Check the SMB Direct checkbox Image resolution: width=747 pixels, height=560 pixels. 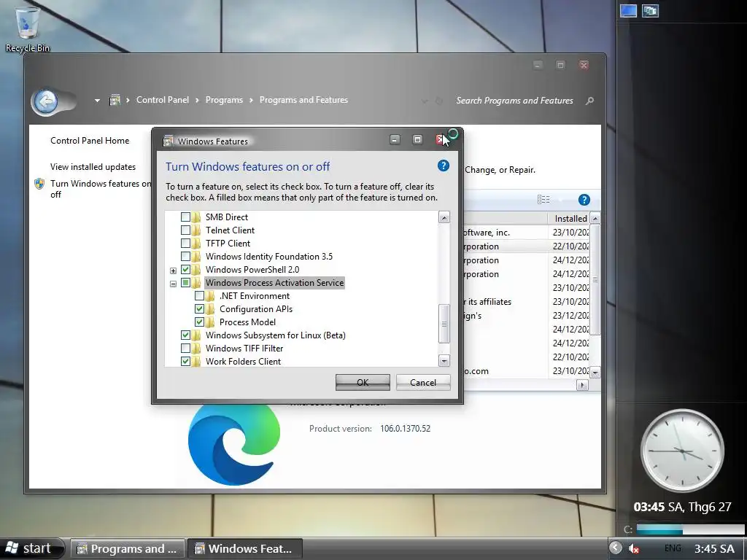[185, 217]
